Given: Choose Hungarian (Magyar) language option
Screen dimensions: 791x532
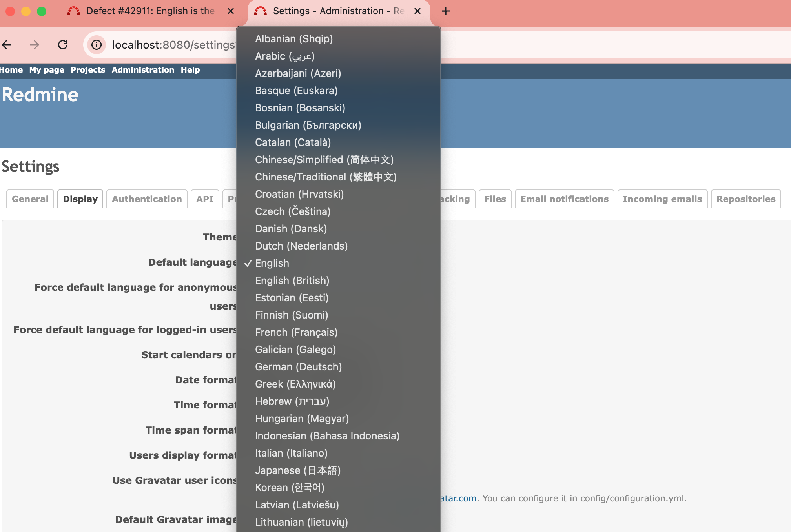Looking at the screenshot, I should pos(339,419).
